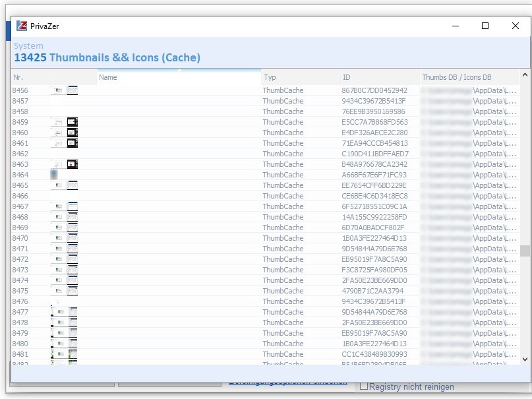The image size is (532, 399).
Task: Select row number 8476
Action: [20, 301]
